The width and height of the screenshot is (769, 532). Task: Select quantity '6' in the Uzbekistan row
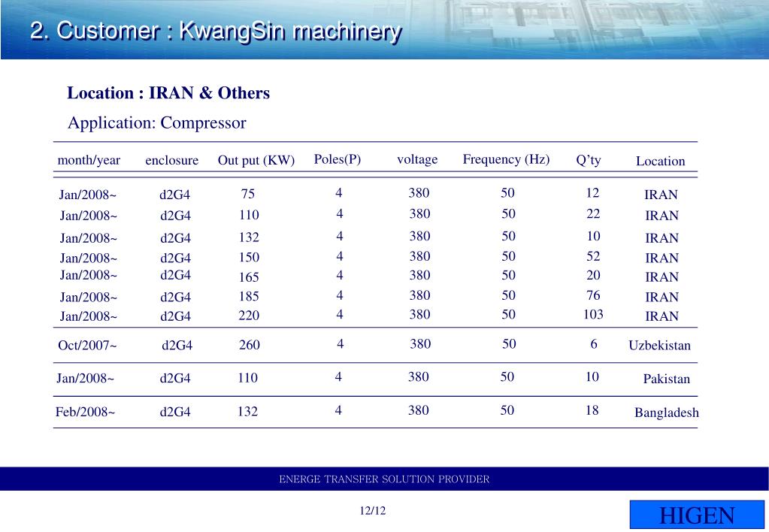point(593,344)
